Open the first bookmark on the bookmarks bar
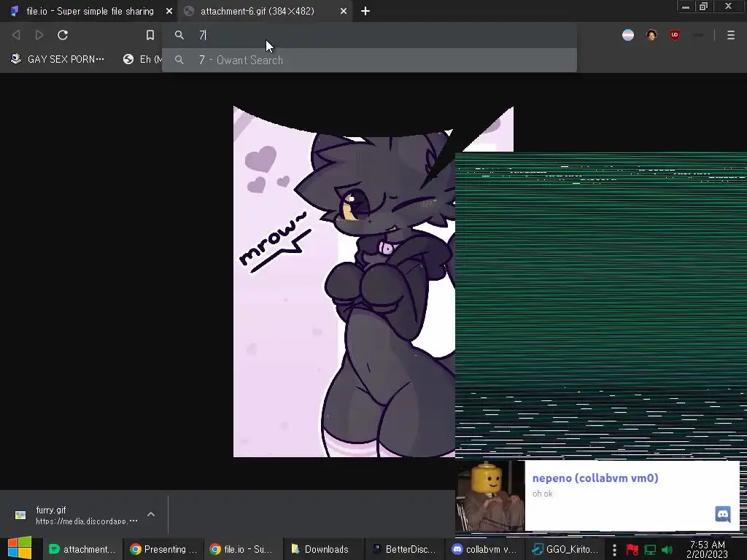 click(x=58, y=59)
